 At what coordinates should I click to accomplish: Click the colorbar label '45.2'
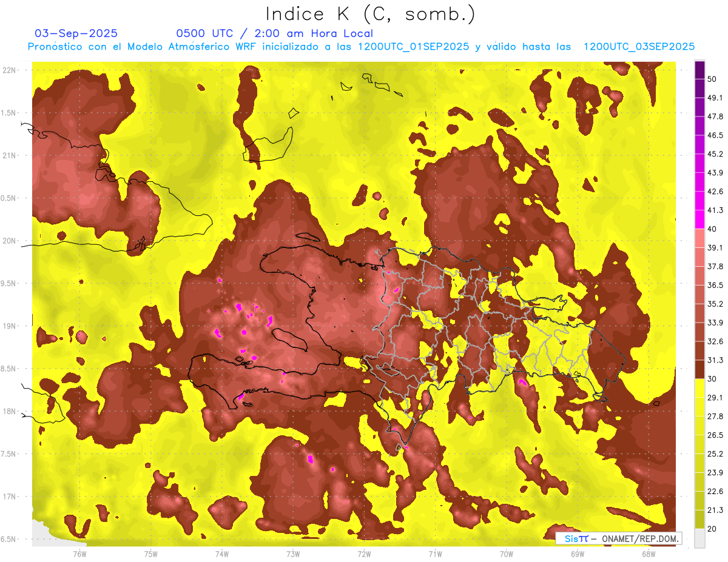pyautogui.click(x=715, y=154)
